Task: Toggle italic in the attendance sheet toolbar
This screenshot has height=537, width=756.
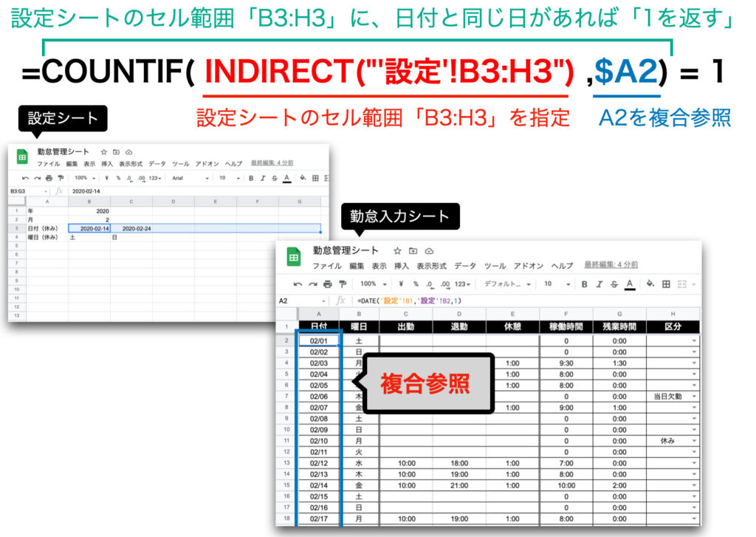Action: point(599,284)
